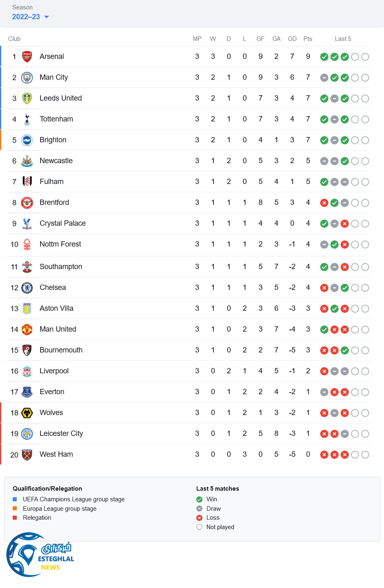Click the red Relegation legend square
This screenshot has height=588, width=384.
[15, 518]
